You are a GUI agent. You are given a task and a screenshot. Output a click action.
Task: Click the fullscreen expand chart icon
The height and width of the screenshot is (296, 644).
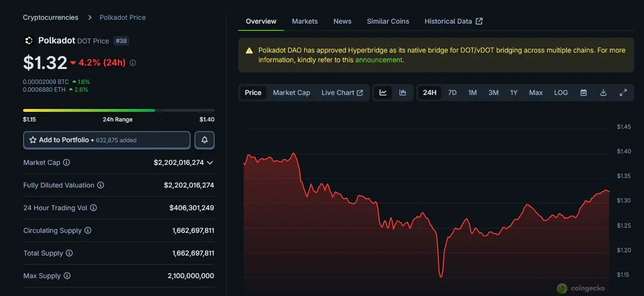click(623, 92)
